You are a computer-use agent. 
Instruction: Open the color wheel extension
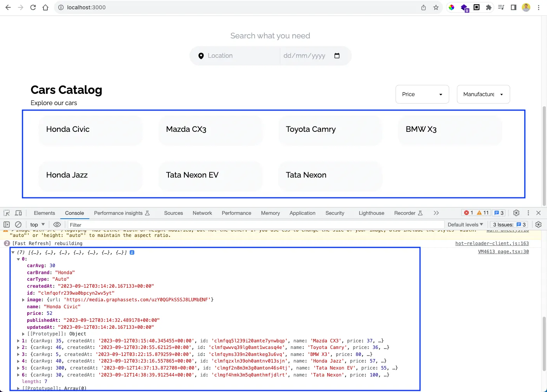(451, 7)
